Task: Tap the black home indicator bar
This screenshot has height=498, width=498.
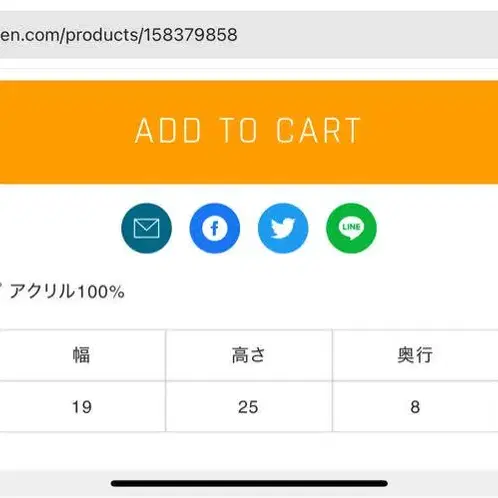Action: 249,483
